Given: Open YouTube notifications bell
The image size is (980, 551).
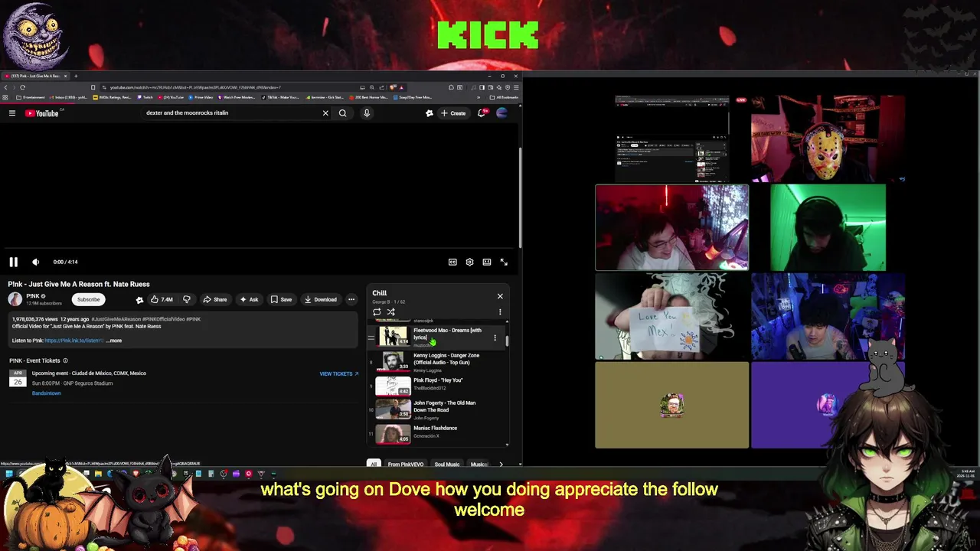Looking at the screenshot, I should 482,113.
